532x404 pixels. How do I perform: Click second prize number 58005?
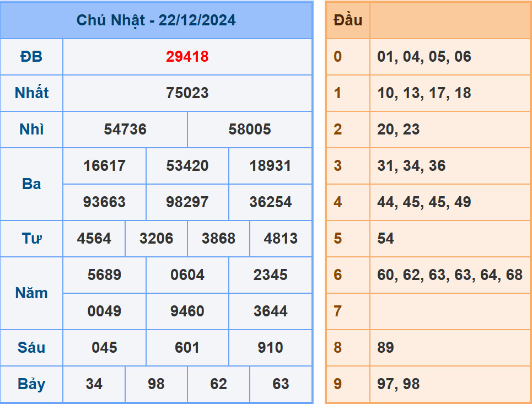(250, 130)
